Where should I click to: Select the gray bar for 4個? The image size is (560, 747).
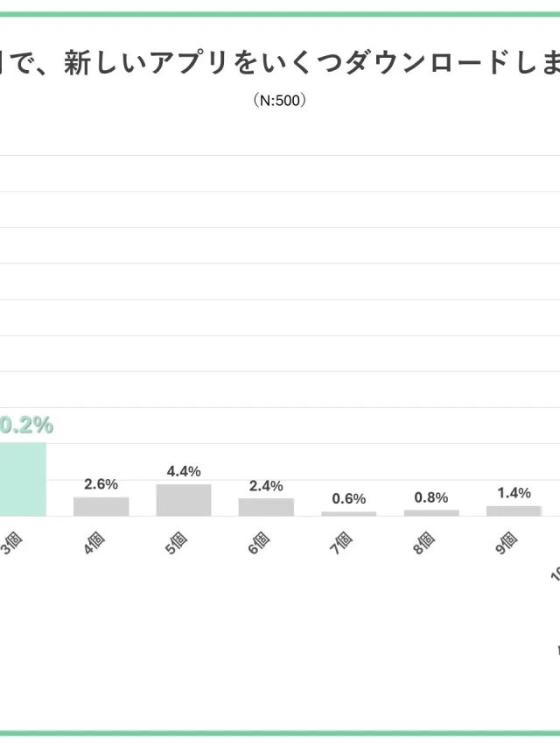point(101,506)
